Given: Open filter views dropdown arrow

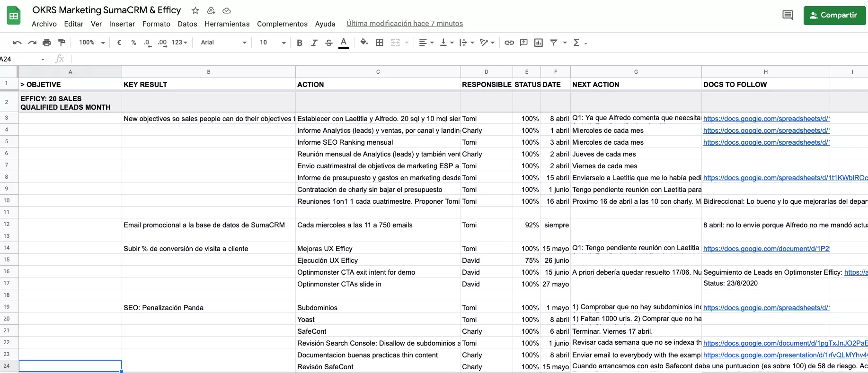Looking at the screenshot, I should [565, 43].
